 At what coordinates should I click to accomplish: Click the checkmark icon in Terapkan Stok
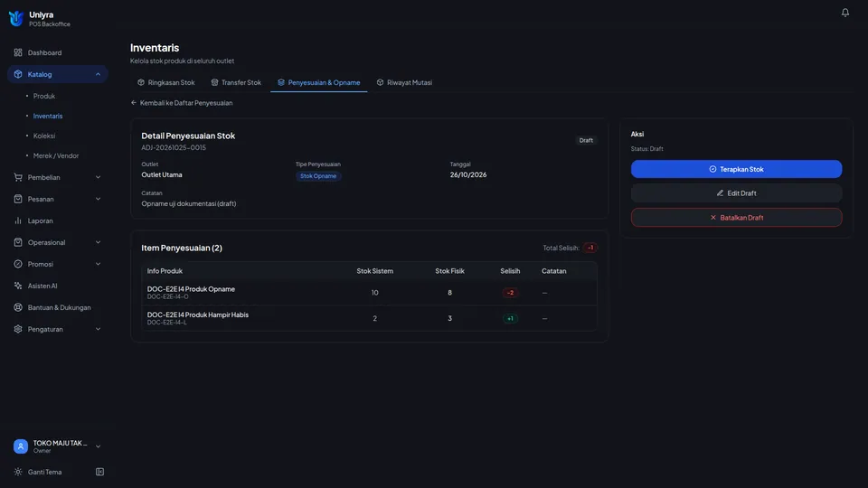point(712,169)
